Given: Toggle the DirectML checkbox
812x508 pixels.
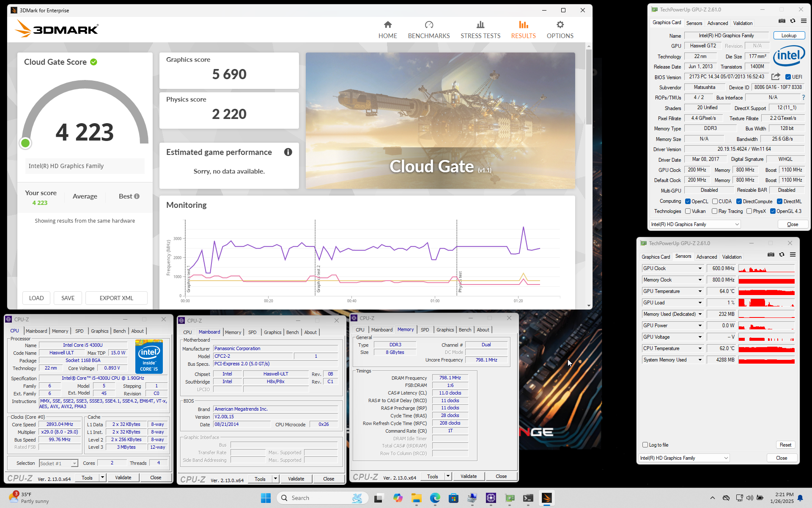Looking at the screenshot, I should click(779, 202).
